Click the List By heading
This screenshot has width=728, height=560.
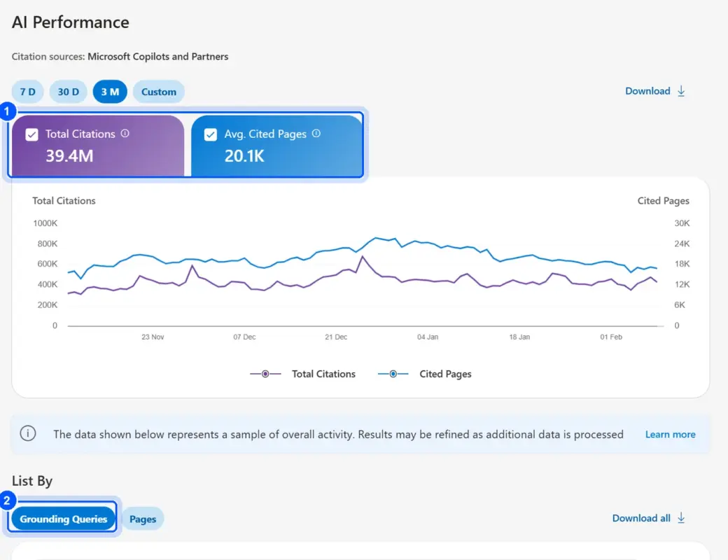(x=32, y=481)
